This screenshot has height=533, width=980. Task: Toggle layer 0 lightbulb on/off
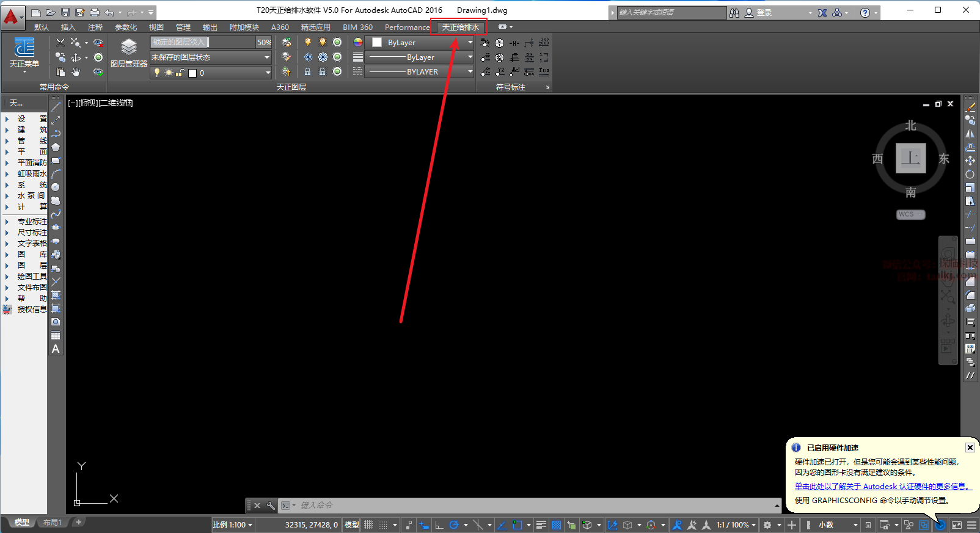pyautogui.click(x=157, y=73)
